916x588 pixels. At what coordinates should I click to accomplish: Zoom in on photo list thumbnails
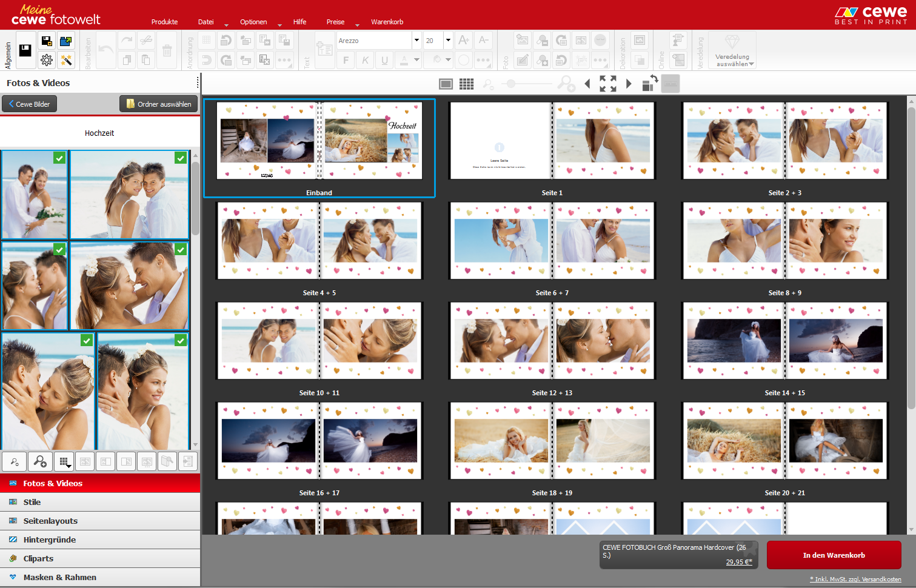pos(40,462)
